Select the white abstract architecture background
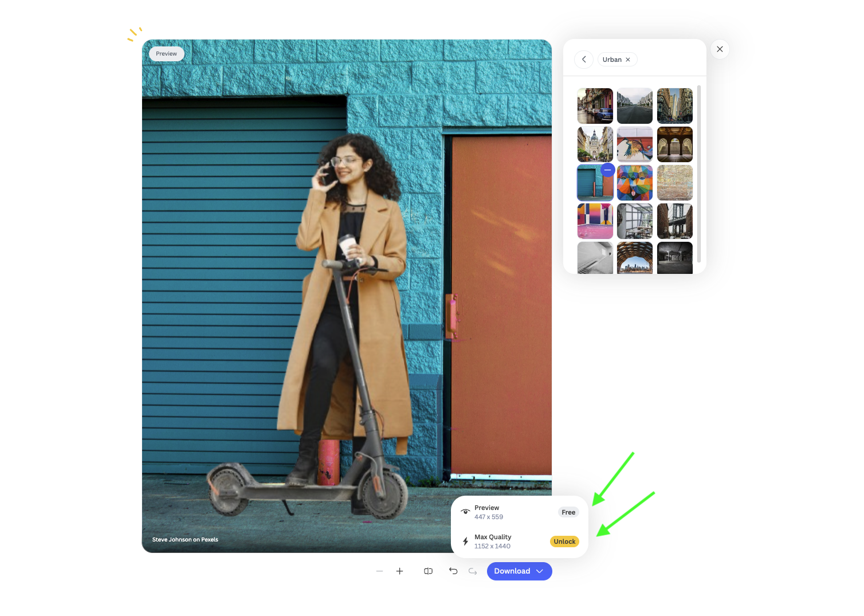This screenshot has height=616, width=864. pos(595,258)
